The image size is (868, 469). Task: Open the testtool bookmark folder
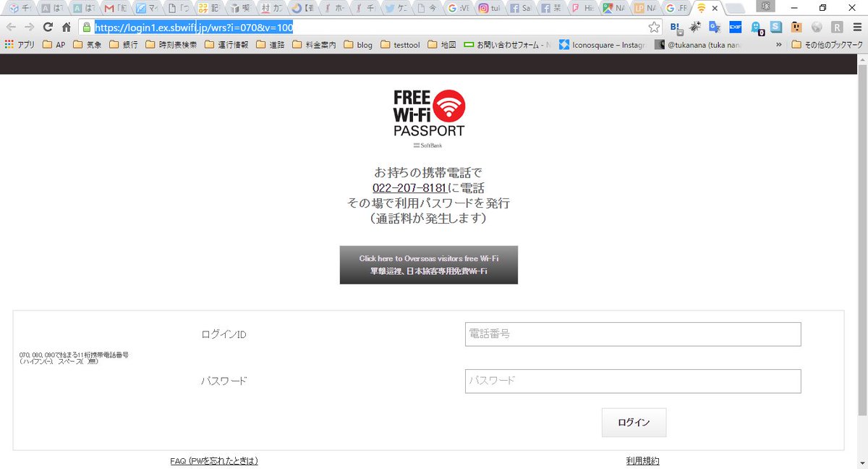point(400,45)
